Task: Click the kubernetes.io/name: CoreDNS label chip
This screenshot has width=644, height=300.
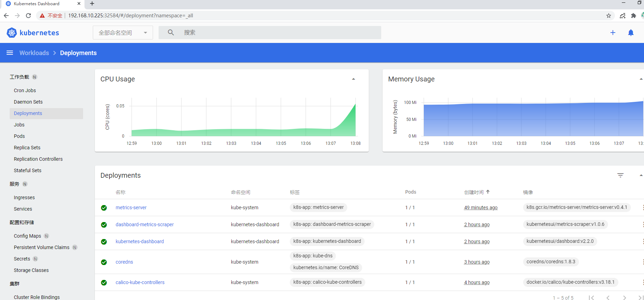Action: tap(326, 267)
